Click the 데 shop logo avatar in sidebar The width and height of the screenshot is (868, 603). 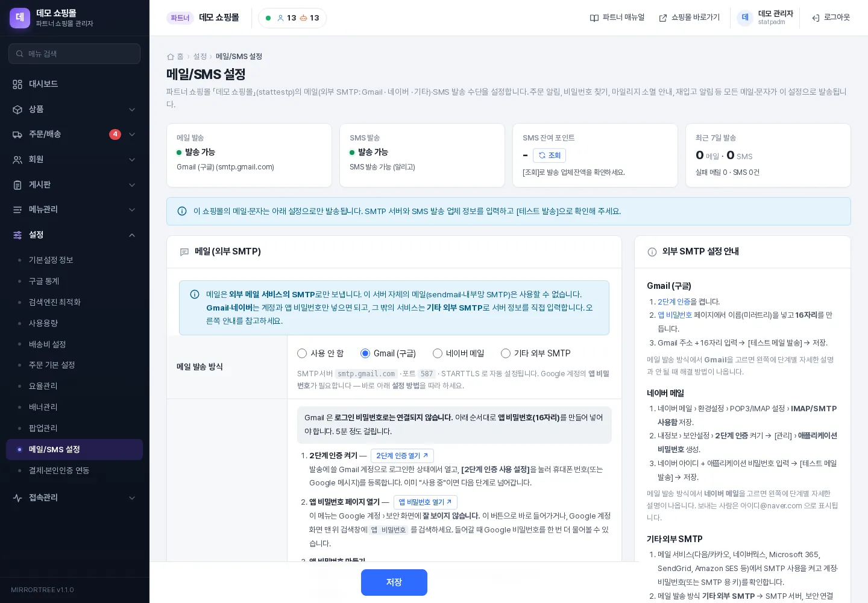point(20,17)
